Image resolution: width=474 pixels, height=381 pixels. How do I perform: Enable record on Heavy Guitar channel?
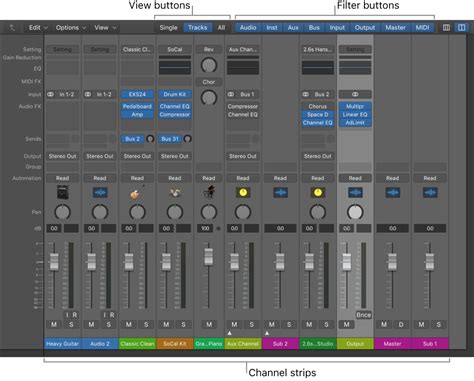coord(75,315)
